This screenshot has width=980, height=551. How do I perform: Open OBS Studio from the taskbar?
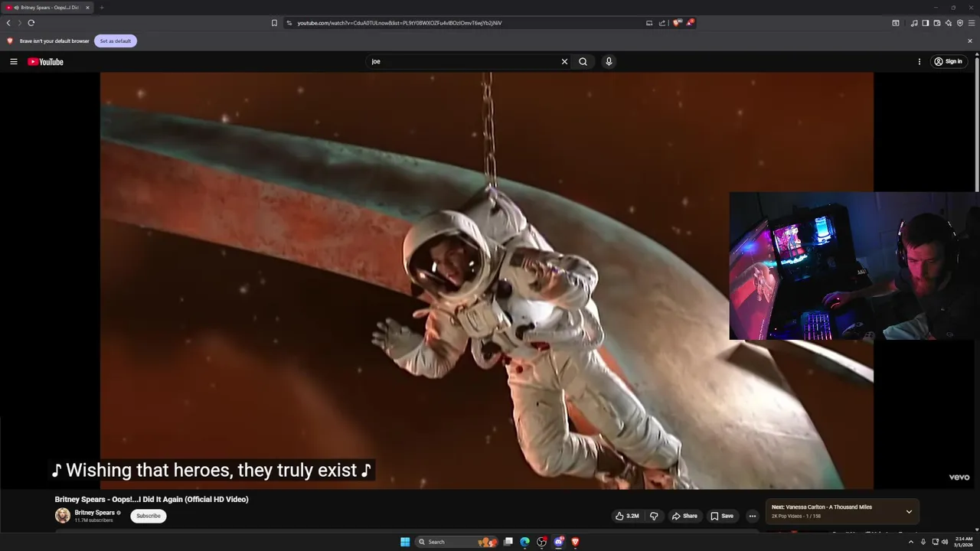[541, 542]
